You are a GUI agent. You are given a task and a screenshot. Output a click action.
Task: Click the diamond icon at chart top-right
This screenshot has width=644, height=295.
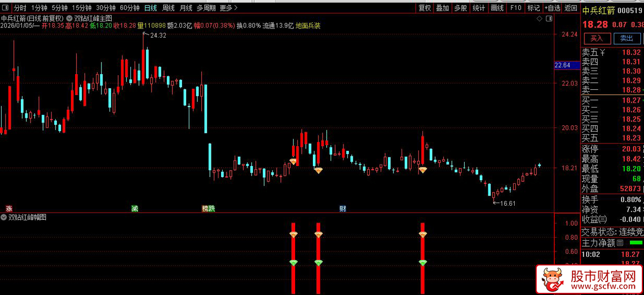click(x=539, y=18)
